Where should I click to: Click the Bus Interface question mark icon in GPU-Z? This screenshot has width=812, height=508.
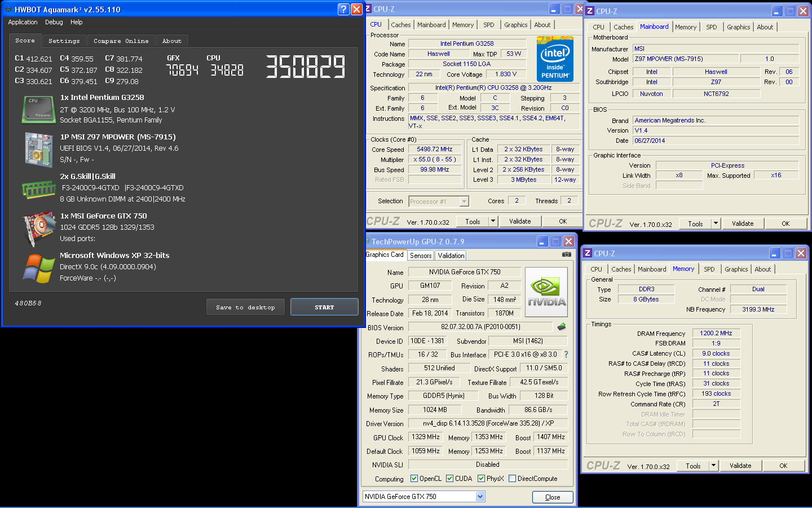[566, 354]
